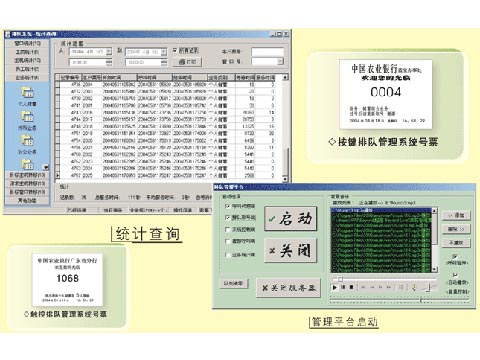Click the playlist scrollbar down arrow
The height and width of the screenshot is (360, 480).
[x=434, y=269]
